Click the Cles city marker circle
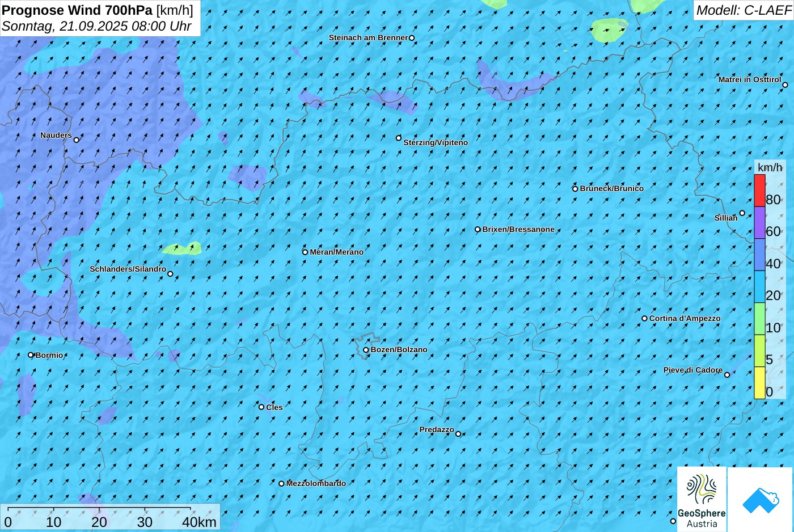 [x=261, y=407]
